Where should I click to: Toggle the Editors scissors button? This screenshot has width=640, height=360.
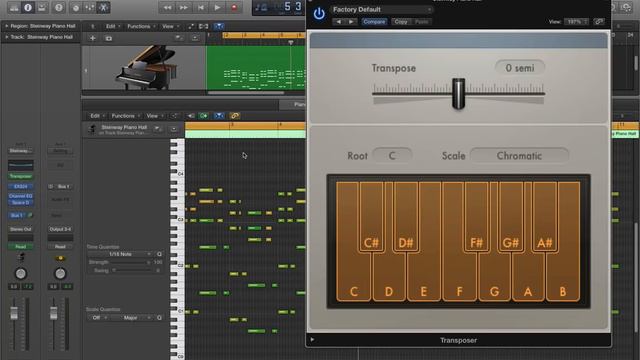click(x=103, y=7)
